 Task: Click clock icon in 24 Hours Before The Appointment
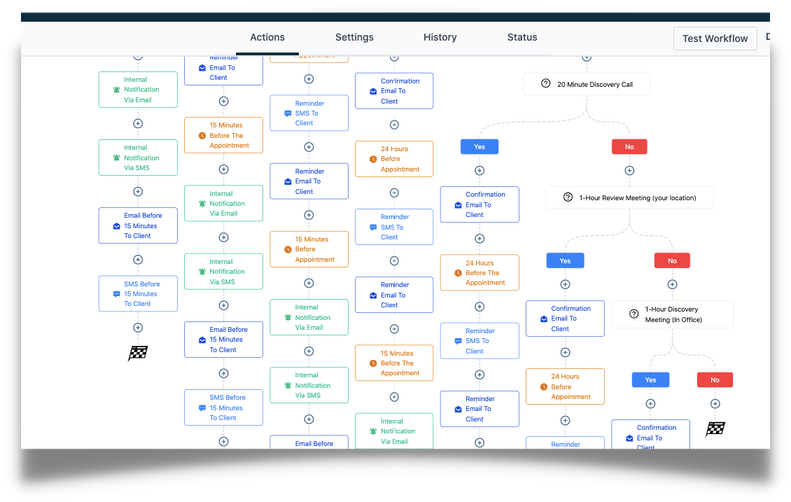click(457, 272)
